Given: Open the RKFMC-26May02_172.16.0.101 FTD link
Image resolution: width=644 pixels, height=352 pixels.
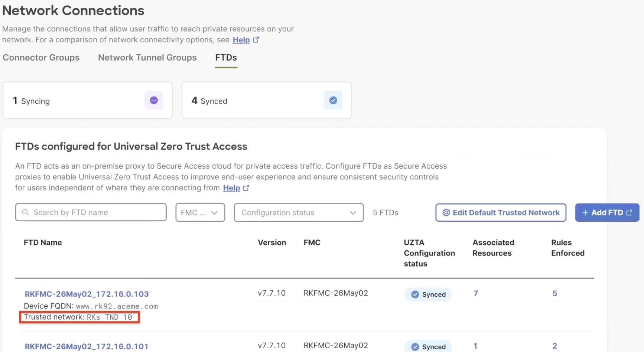Looking at the screenshot, I should pos(87,346).
